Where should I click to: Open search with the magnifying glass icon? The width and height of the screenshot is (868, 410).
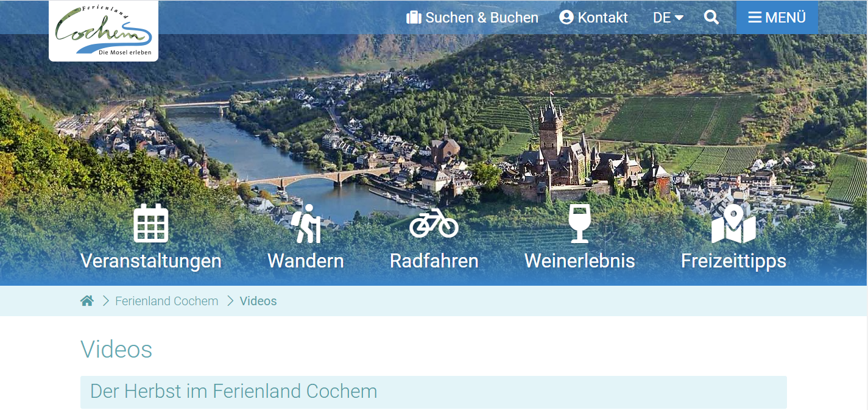[711, 18]
